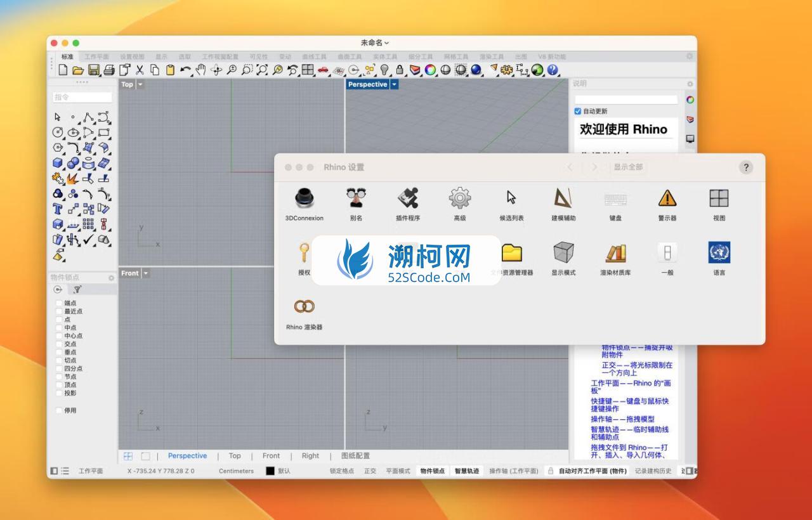Viewport: 812px width, 520px height.
Task: Toggle the 停用 snap checkbox
Action: point(59,411)
